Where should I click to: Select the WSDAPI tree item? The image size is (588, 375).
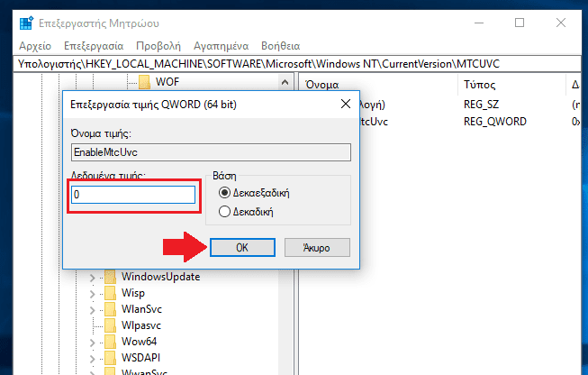140,357
